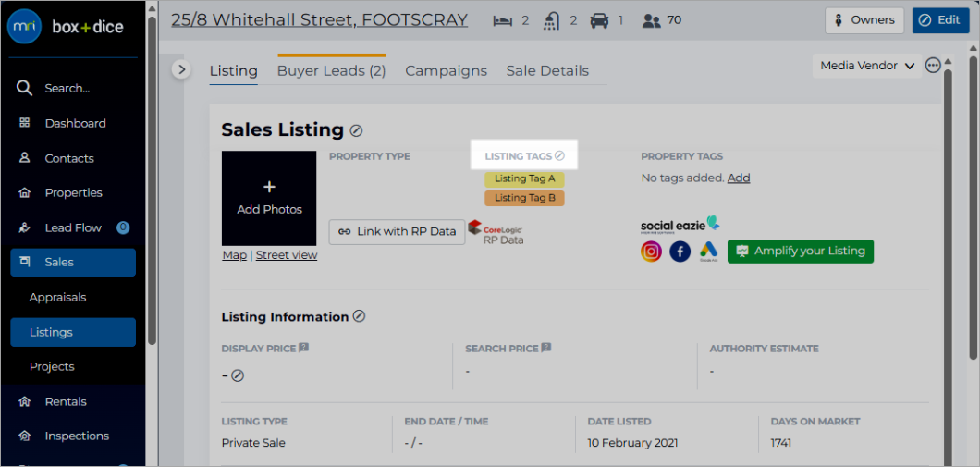Open Lead Flow
This screenshot has height=467, width=980.
(x=73, y=227)
